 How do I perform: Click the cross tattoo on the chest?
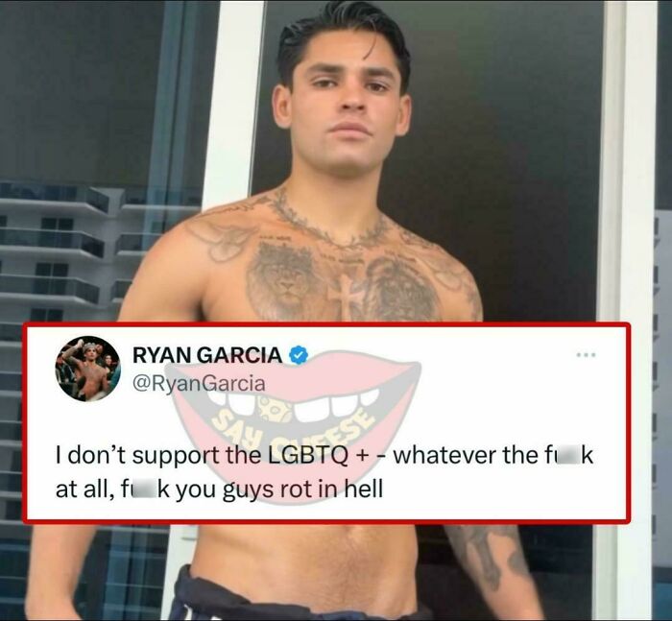[x=345, y=297]
